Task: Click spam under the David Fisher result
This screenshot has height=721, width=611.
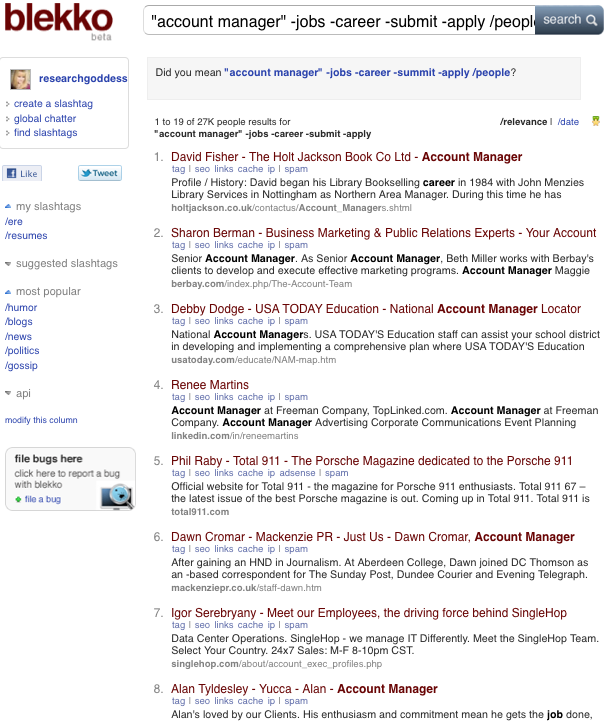Action: (x=296, y=169)
